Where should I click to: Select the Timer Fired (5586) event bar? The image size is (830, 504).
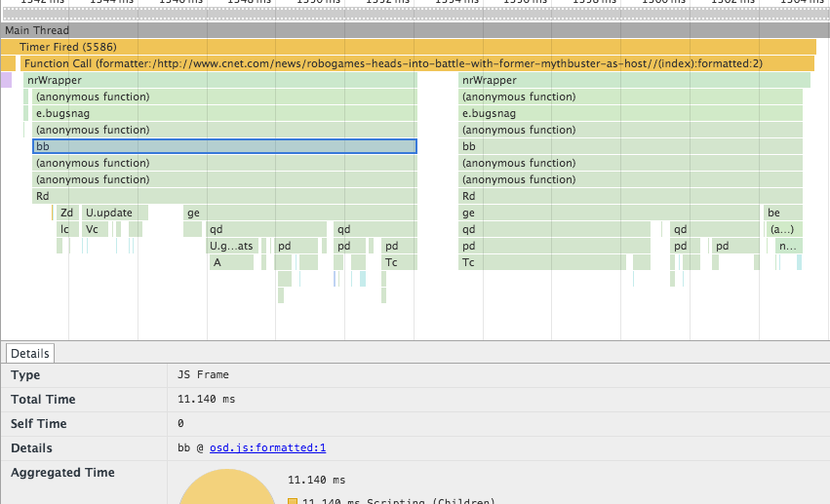point(408,47)
